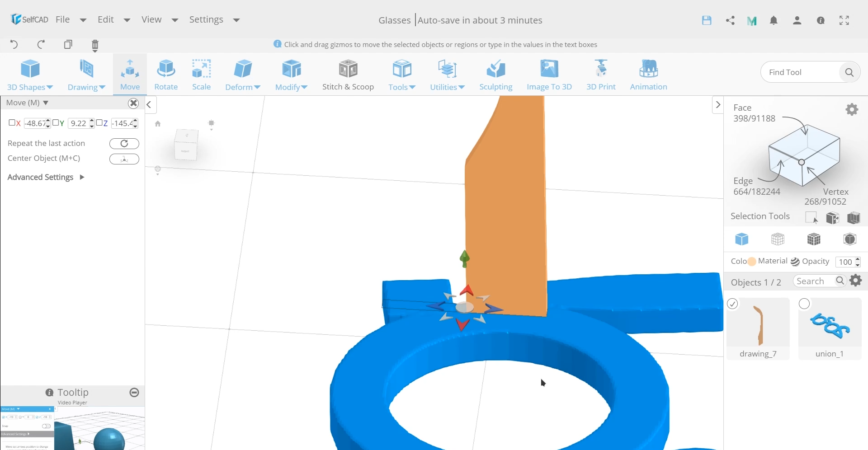Screen dimensions: 868x450
Task: Click the green M MyMiniFactory icon
Action: pyautogui.click(x=752, y=21)
